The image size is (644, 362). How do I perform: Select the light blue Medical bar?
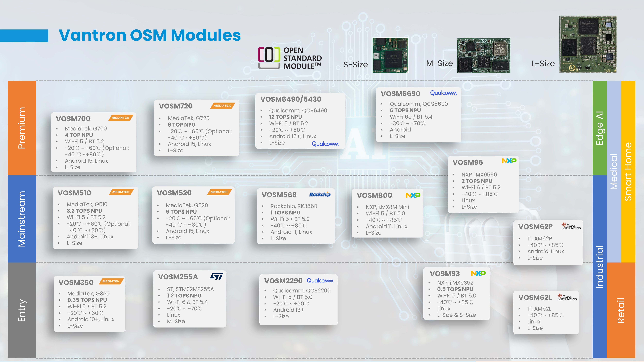pos(614,171)
